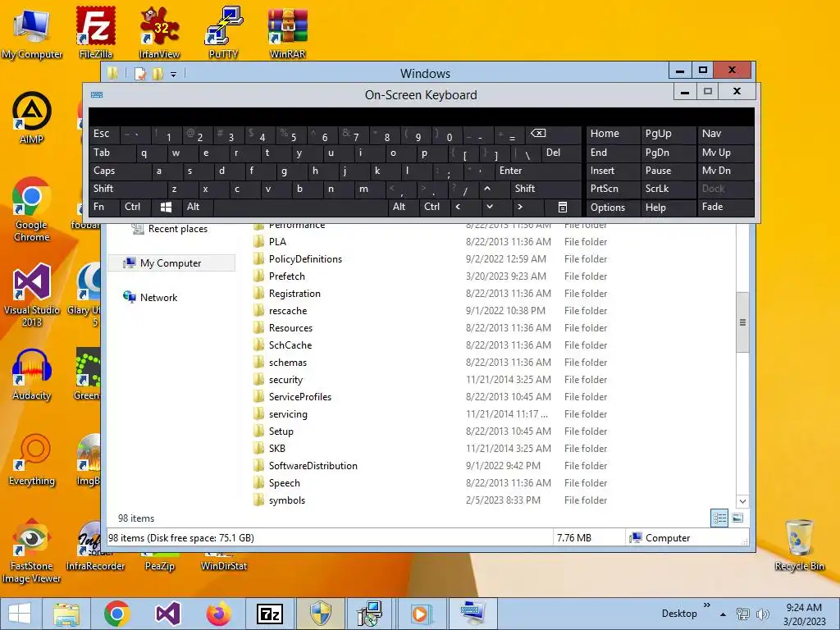The image size is (840, 630).
Task: Select Network in navigation pane
Action: point(158,297)
